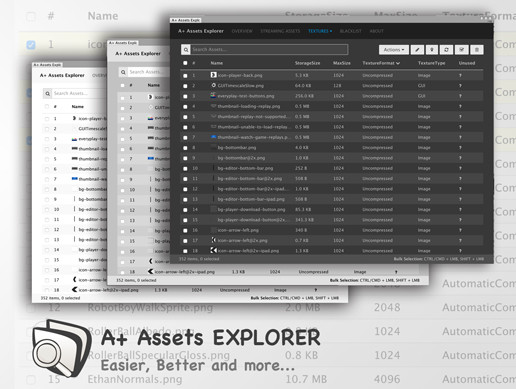Select bg-editor-bottom-bar.png name in dark window
Screen dimensions: 516x389
(245, 168)
